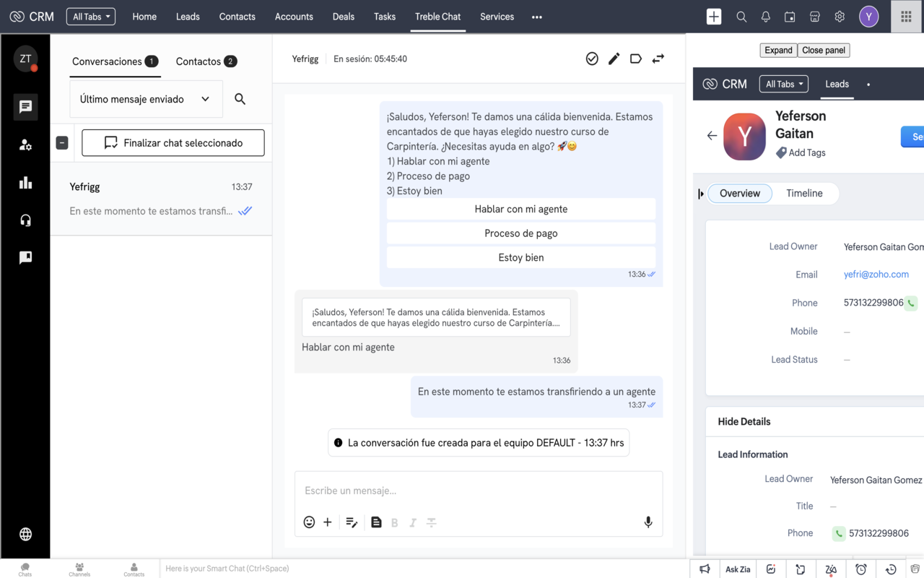
Task: Collapse the lead side panel arrow
Action: click(x=701, y=194)
